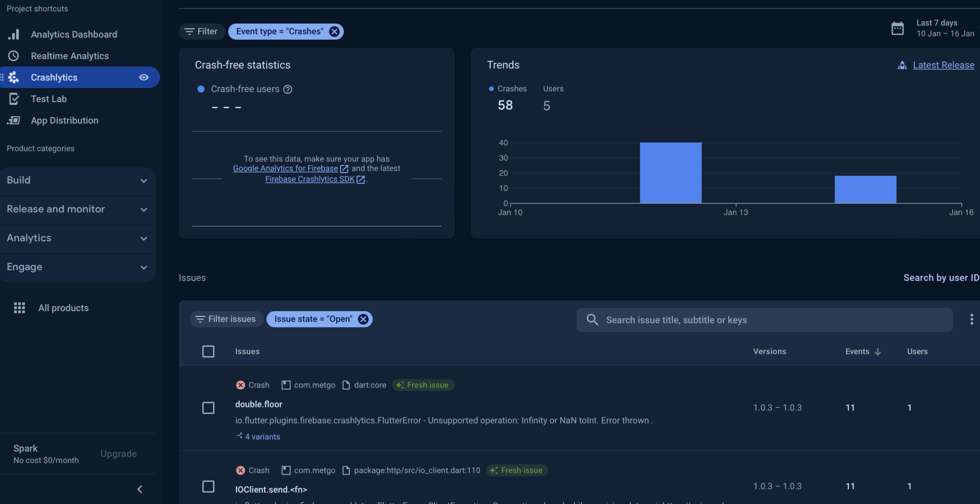
Task: Open the issues table three-dot menu
Action: pyautogui.click(x=971, y=319)
